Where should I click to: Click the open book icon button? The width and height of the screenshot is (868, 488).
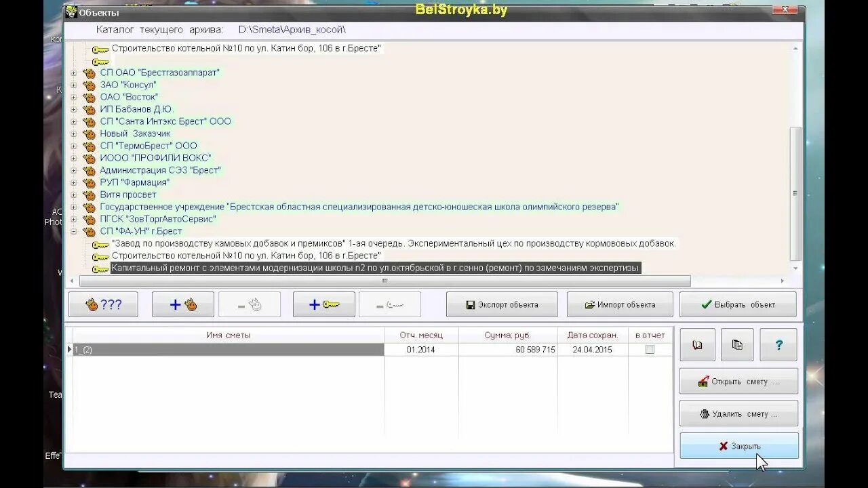pos(696,344)
